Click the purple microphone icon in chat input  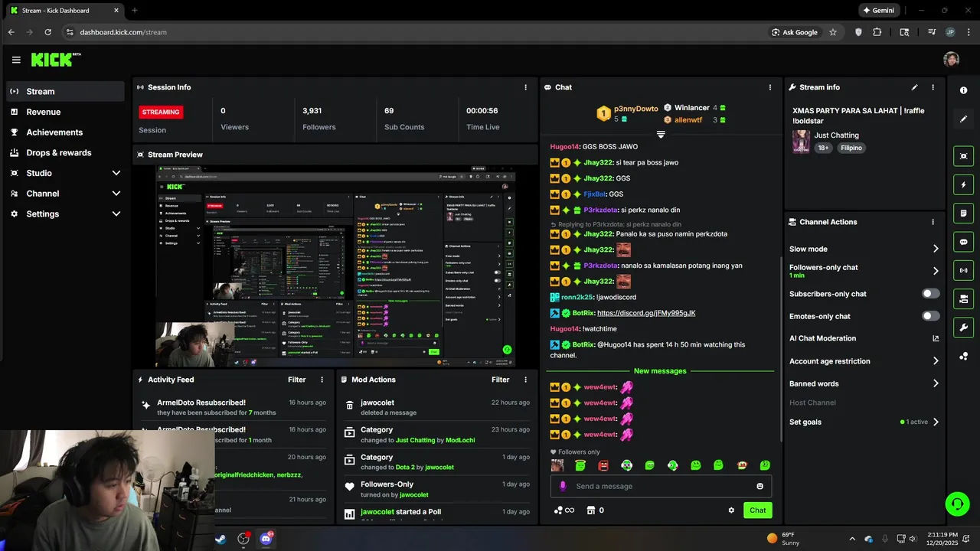coord(563,486)
